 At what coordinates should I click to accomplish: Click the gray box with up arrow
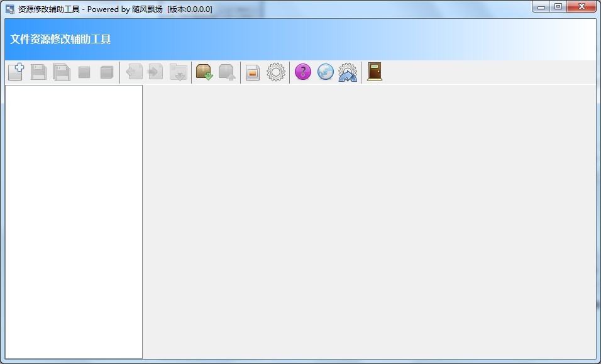(x=226, y=72)
